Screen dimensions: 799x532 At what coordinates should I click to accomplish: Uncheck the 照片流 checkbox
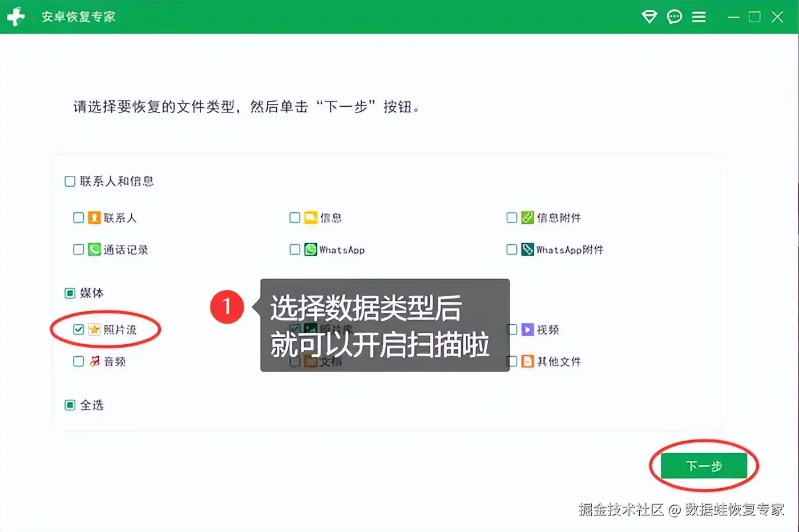(78, 329)
